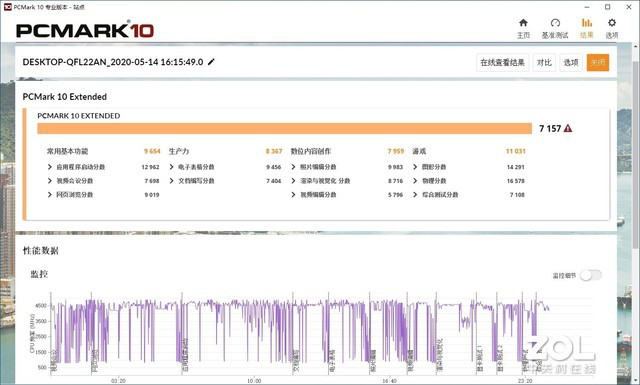
Task: Expand 视频编辑分数 row
Action: [x=293, y=195]
